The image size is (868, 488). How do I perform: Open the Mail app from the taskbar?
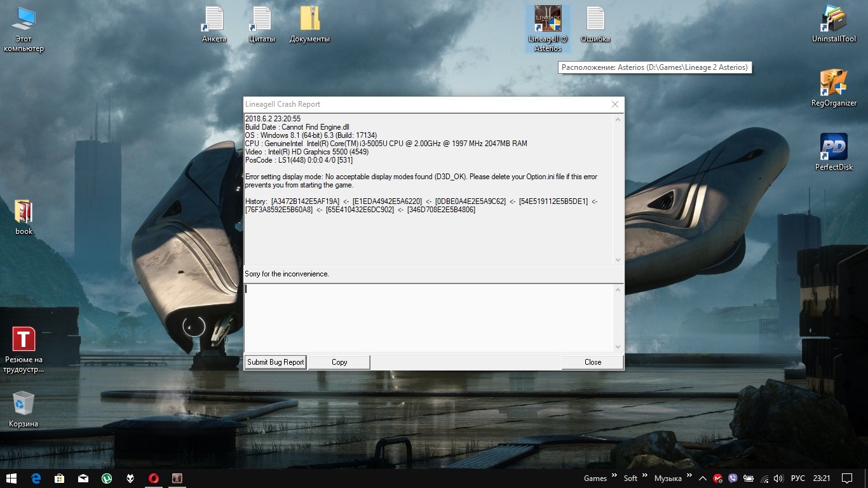(x=83, y=478)
